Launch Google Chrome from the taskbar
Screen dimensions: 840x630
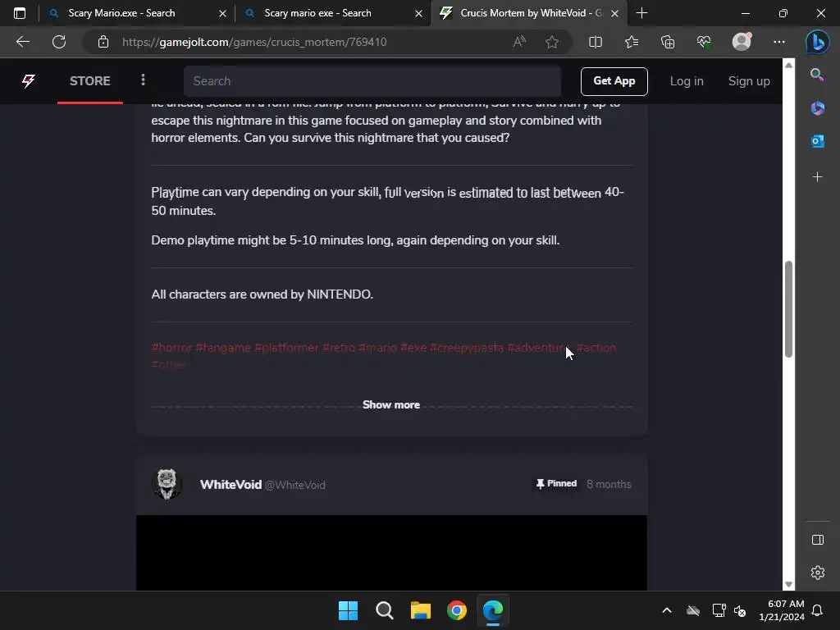click(x=457, y=610)
